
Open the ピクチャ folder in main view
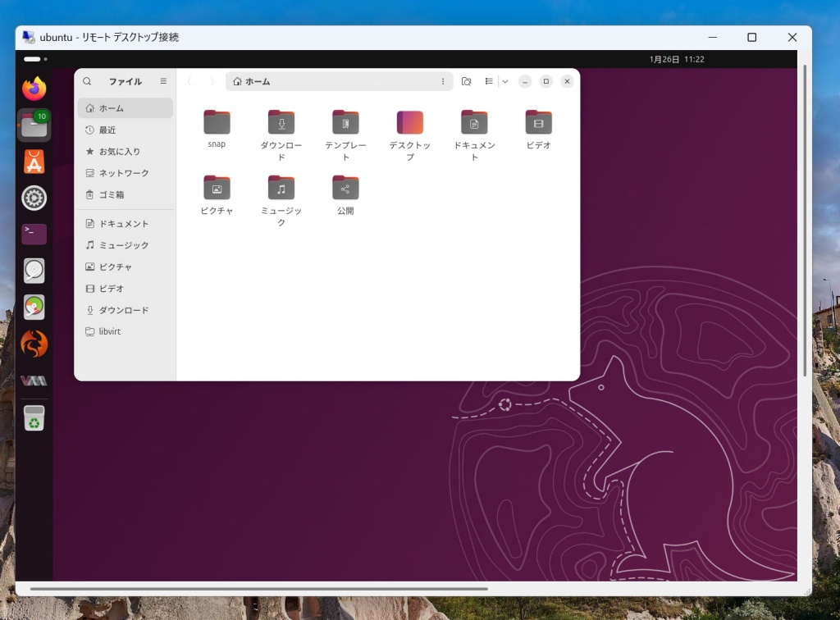click(x=217, y=188)
